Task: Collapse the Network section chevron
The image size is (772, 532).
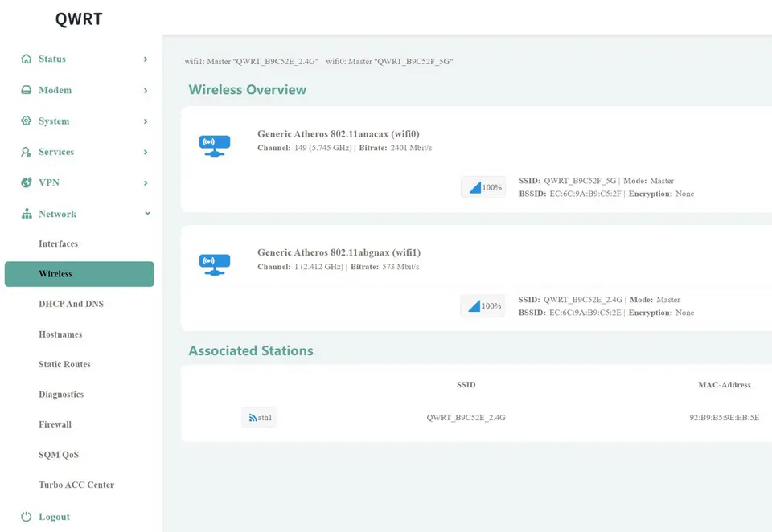Action: pos(146,214)
